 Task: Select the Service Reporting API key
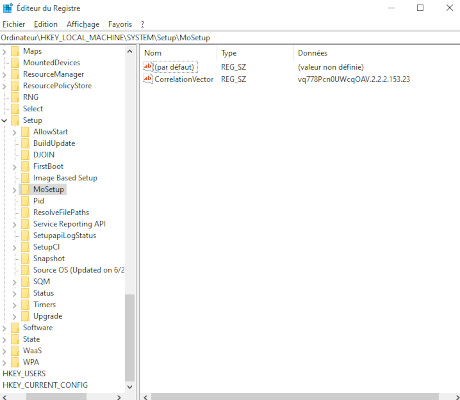[x=69, y=224]
